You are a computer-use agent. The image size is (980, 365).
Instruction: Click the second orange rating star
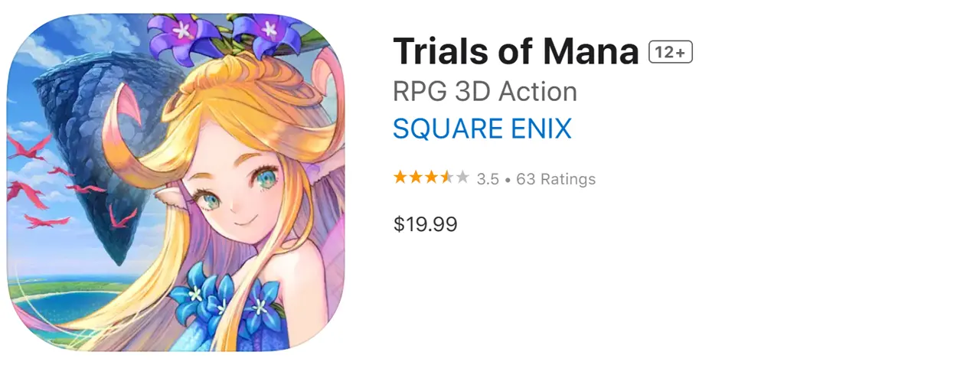pyautogui.click(x=415, y=178)
